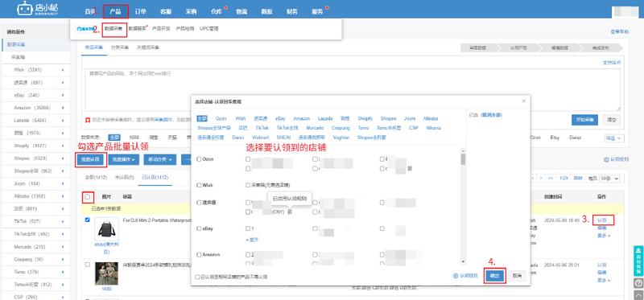Switch to the 分类采集 tab

coord(119,47)
